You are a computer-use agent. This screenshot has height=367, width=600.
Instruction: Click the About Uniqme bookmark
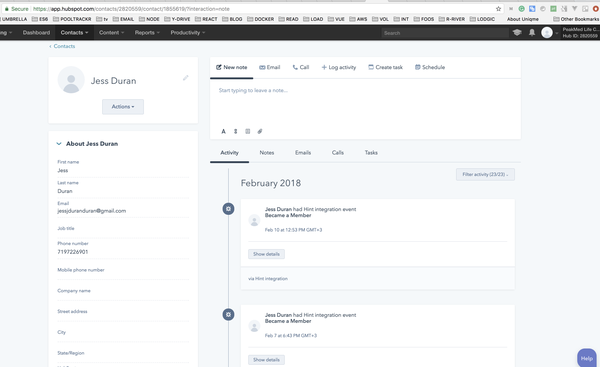523,19
